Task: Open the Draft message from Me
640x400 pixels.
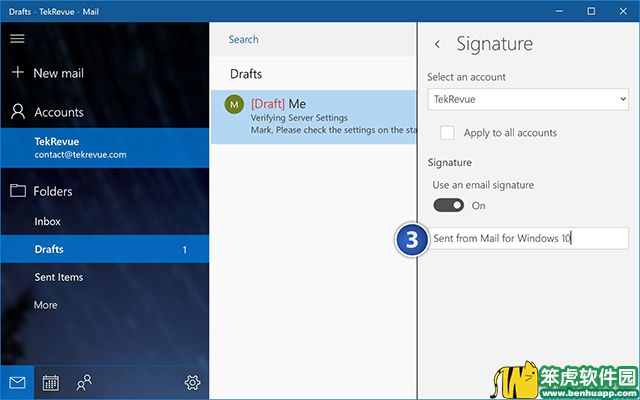Action: tap(313, 117)
